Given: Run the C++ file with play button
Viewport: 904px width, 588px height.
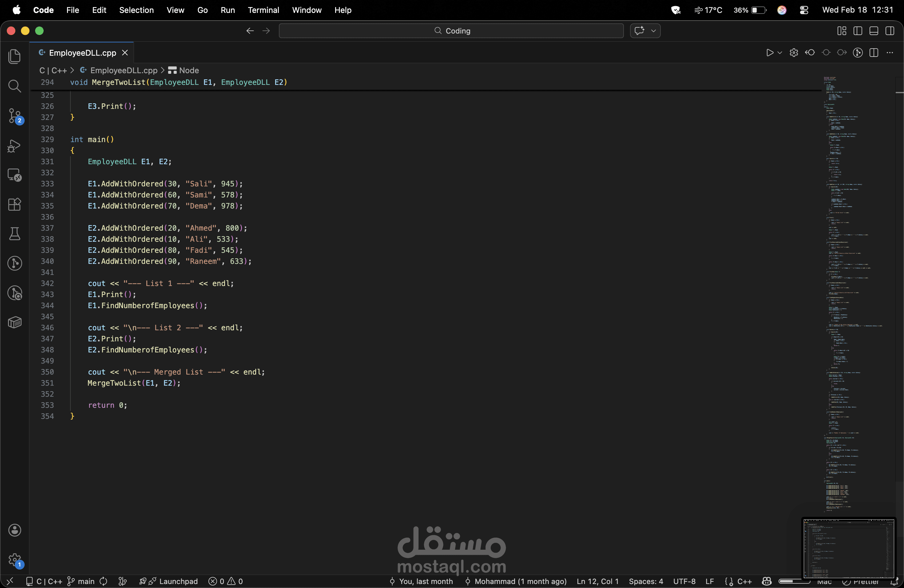Looking at the screenshot, I should 770,53.
